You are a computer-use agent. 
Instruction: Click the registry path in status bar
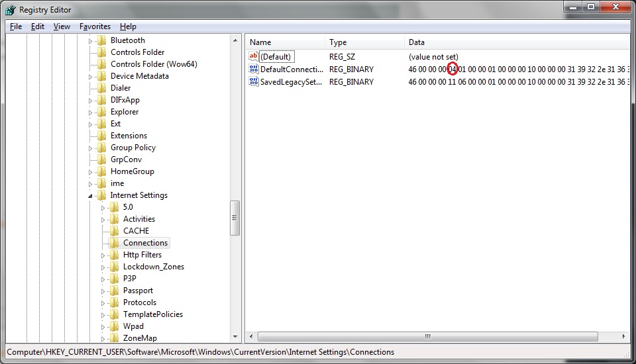tap(200, 352)
